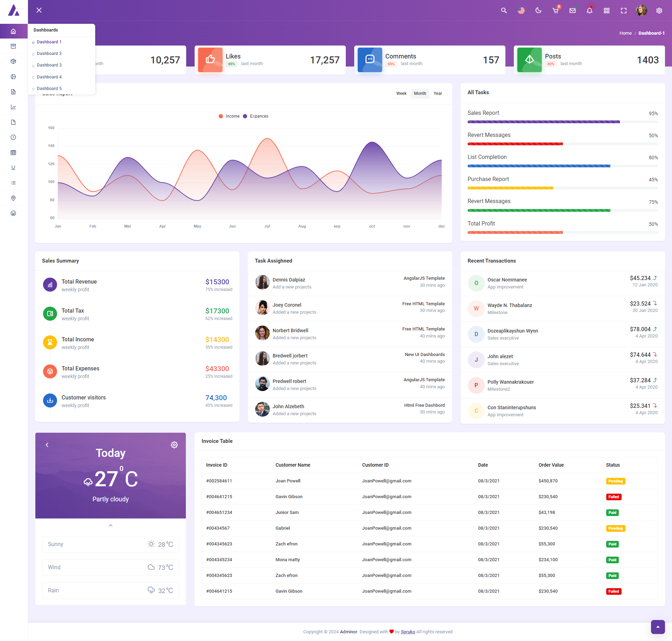Click the Spruko footer link

tap(408, 632)
